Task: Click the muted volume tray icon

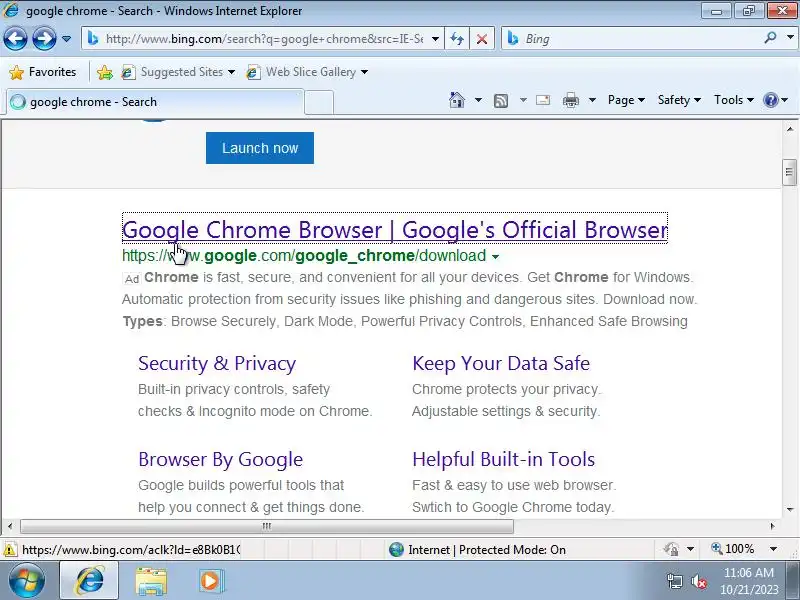Action: click(x=699, y=581)
